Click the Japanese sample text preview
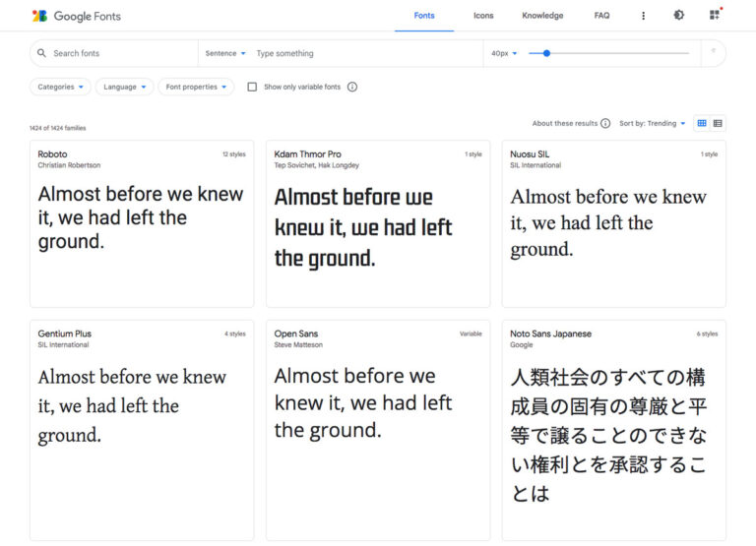 608,435
